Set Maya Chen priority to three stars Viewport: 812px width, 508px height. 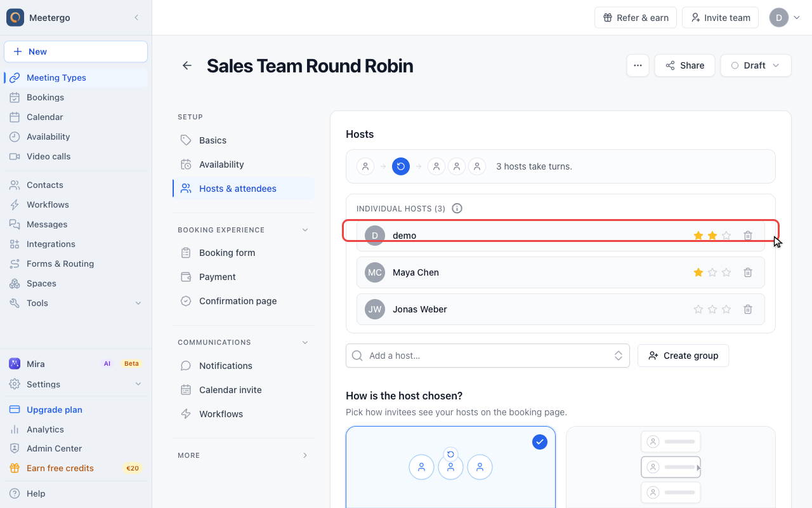[726, 272]
